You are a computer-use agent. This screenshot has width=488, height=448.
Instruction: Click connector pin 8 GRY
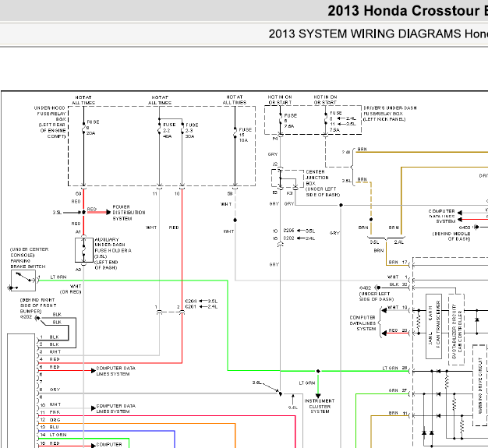click(50, 390)
